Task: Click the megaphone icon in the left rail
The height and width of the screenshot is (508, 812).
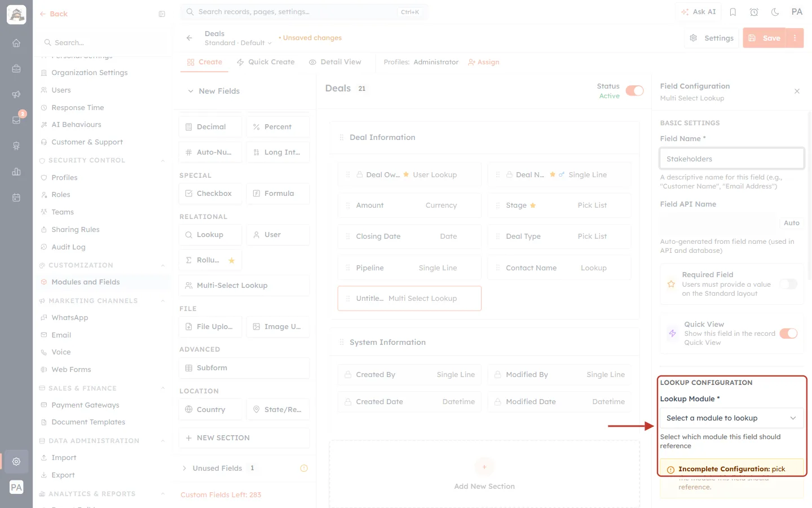Action: point(16,94)
